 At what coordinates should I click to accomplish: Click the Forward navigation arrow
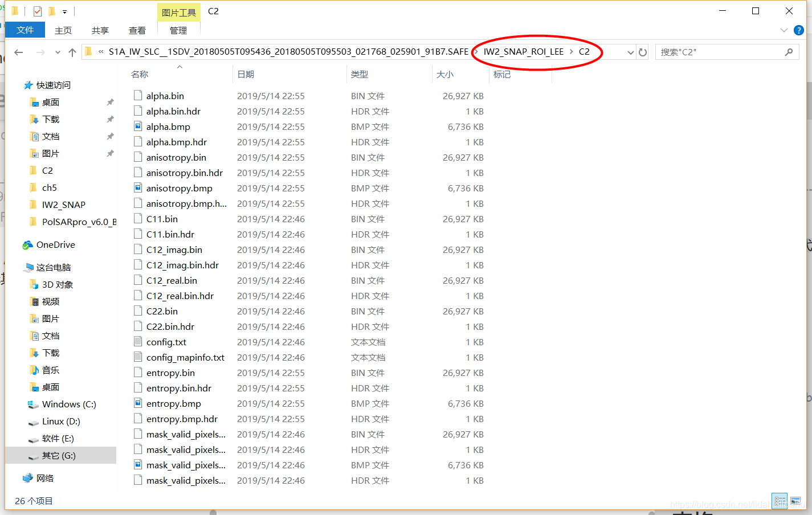(40, 52)
